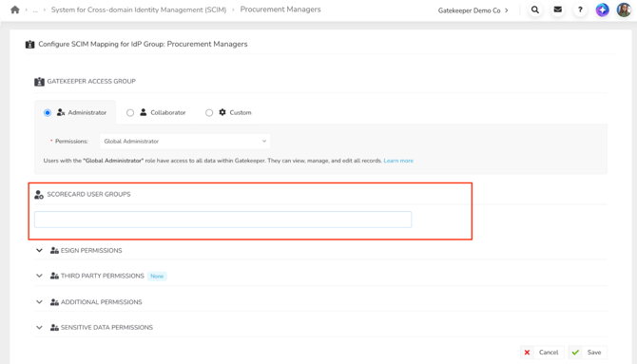Screen dimensions: 637x364
Task: Select the Custom radio button
Action: coord(209,112)
